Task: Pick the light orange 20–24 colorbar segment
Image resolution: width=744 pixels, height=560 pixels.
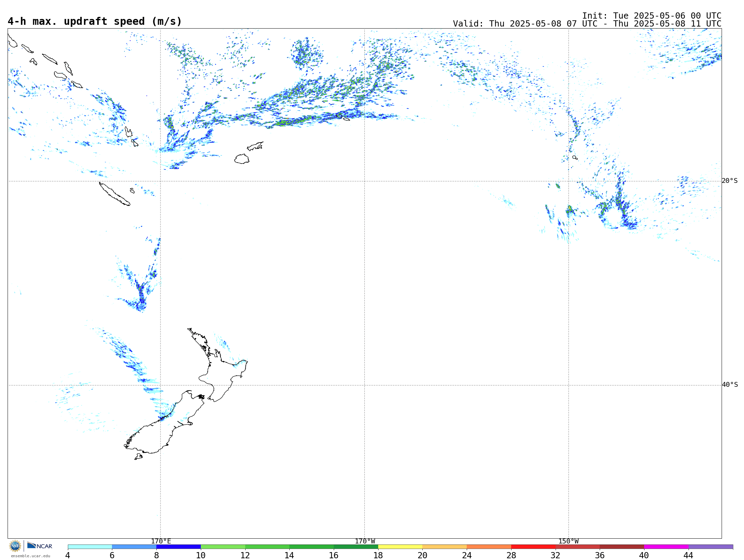Action: pos(445,547)
